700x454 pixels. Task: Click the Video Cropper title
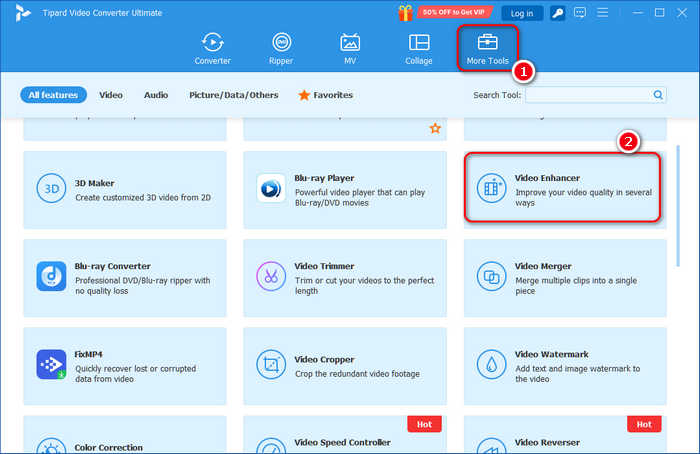coord(325,359)
